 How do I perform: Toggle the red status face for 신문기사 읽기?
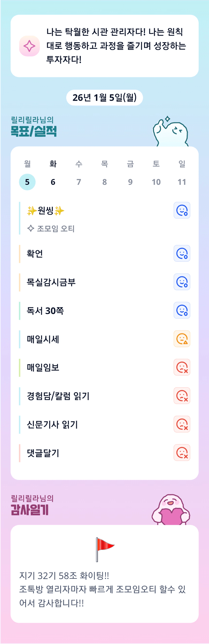coord(182,424)
